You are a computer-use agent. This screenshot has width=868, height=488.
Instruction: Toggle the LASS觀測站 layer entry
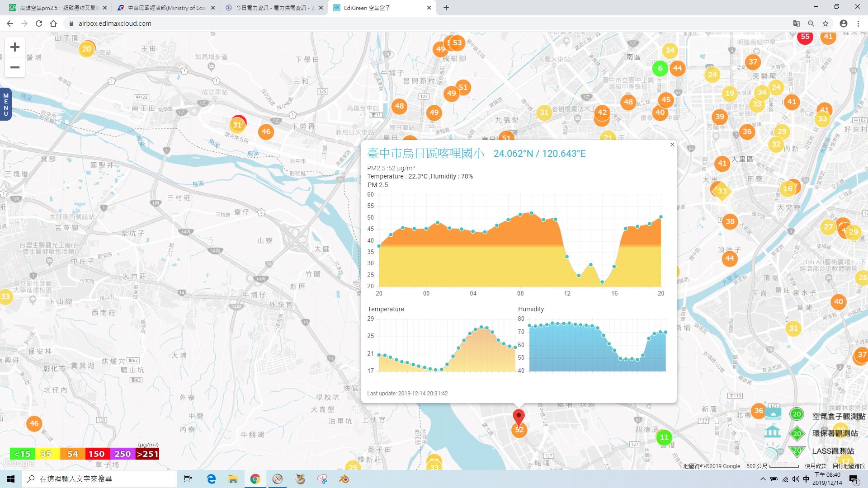[833, 451]
